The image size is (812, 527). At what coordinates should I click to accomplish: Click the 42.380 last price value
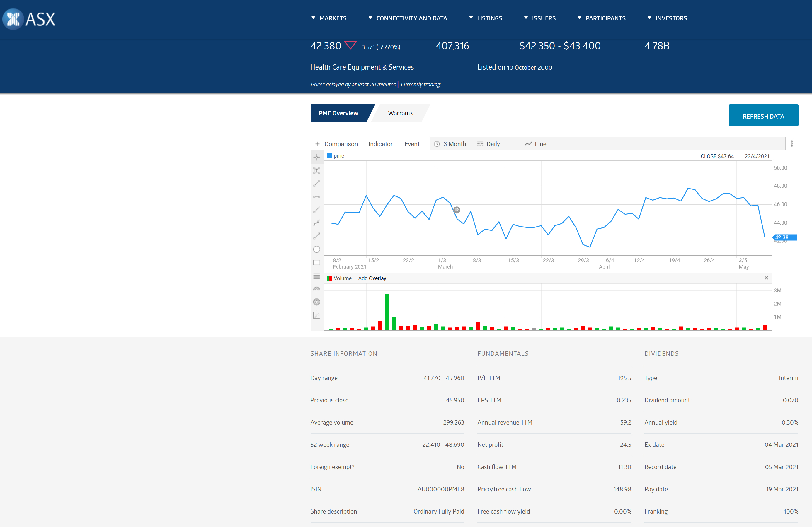point(326,46)
